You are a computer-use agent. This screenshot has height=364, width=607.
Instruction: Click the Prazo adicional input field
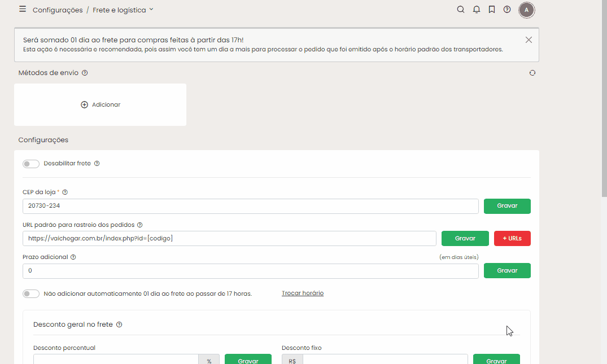point(250,271)
